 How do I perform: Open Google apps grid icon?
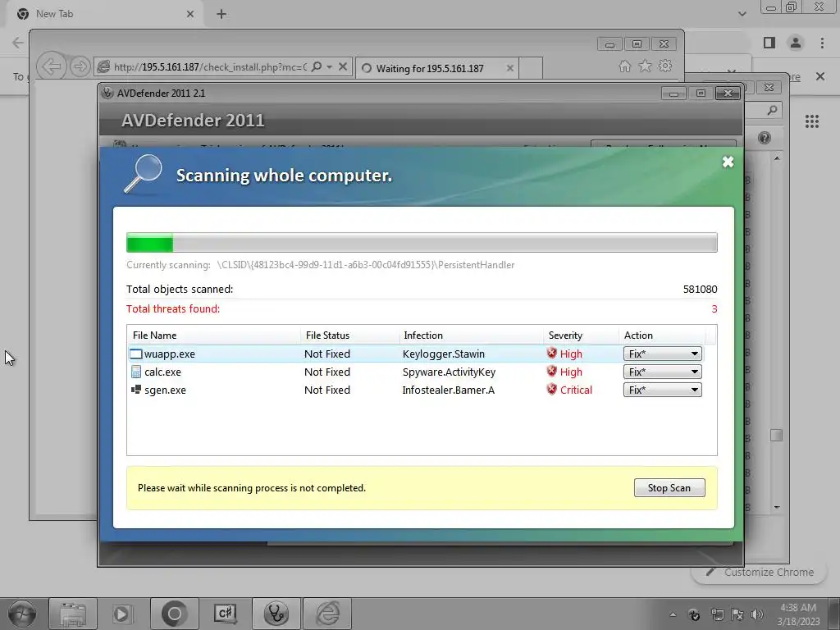(812, 121)
